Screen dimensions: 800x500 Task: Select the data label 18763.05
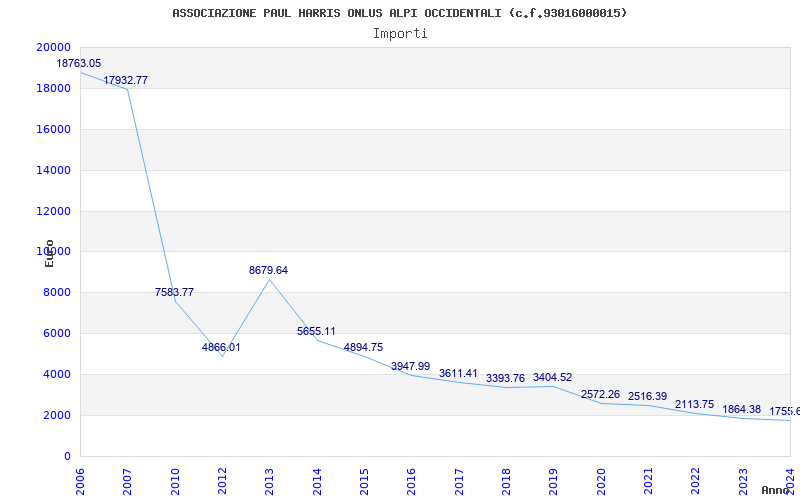tap(79, 63)
